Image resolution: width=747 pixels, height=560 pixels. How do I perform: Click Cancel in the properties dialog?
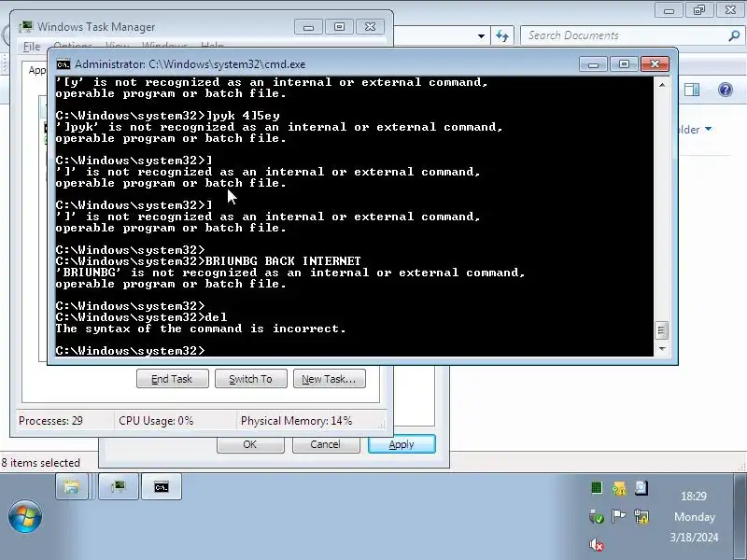click(325, 444)
